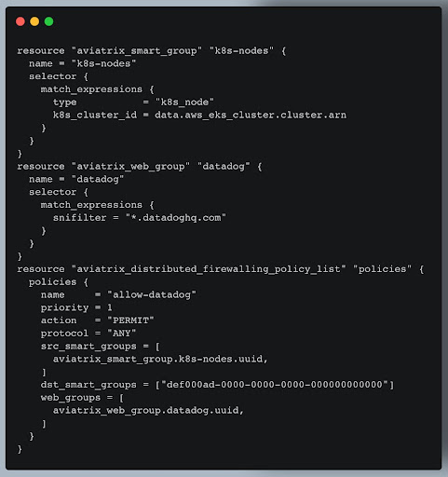The width and height of the screenshot is (448, 477).
Task: Click the snifilter attribute name
Action: coord(79,218)
